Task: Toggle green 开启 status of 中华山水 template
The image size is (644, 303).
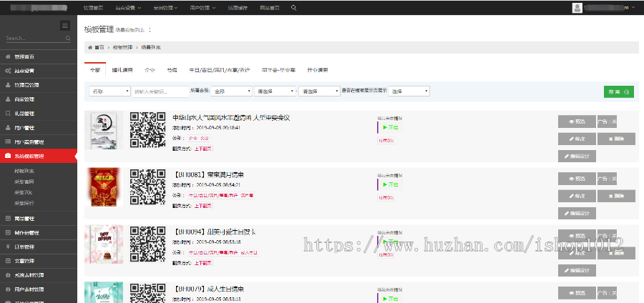Action: click(x=390, y=127)
